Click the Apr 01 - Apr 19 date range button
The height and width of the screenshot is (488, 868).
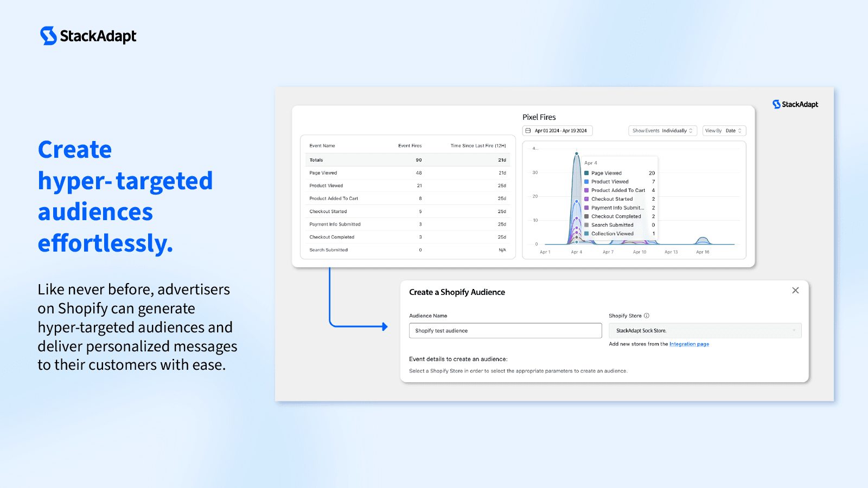pyautogui.click(x=560, y=131)
